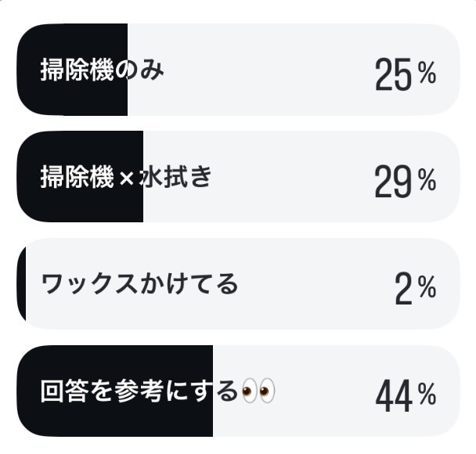Click the × symbol in second option
This screenshot has width=476, height=454.
127,178
